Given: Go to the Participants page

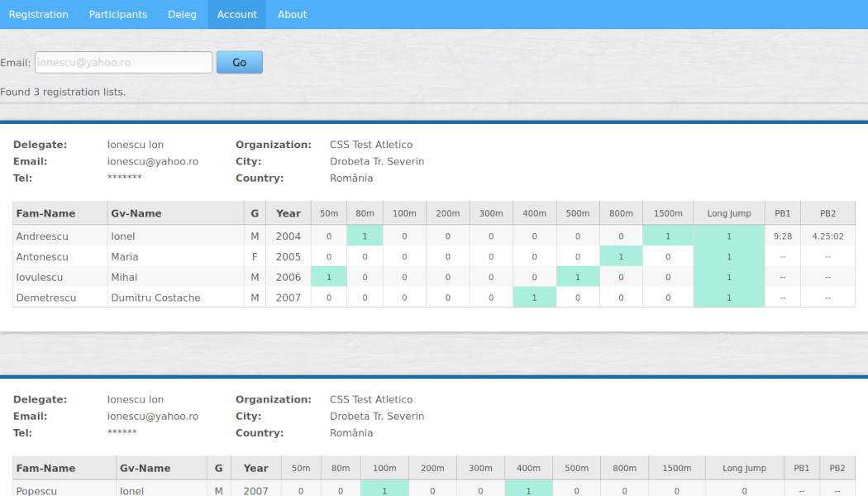Looking at the screenshot, I should tap(118, 14).
